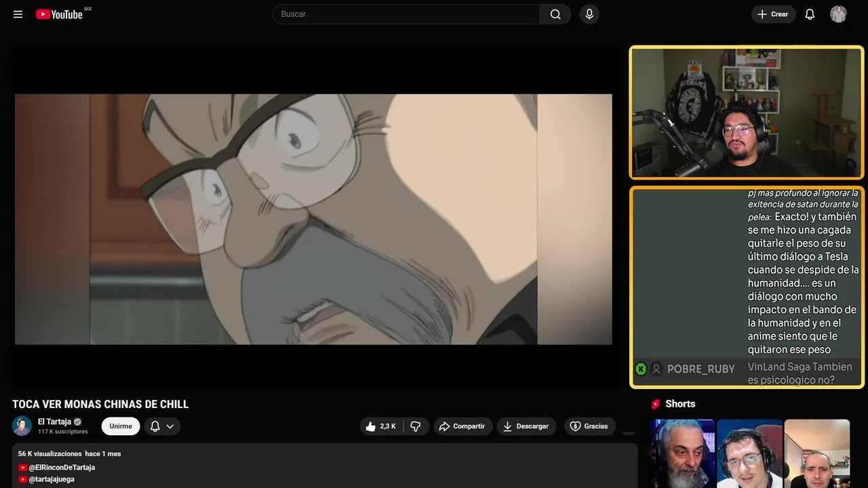Open El Tartaja channel avatar
This screenshot has height=488, width=868.
22,426
